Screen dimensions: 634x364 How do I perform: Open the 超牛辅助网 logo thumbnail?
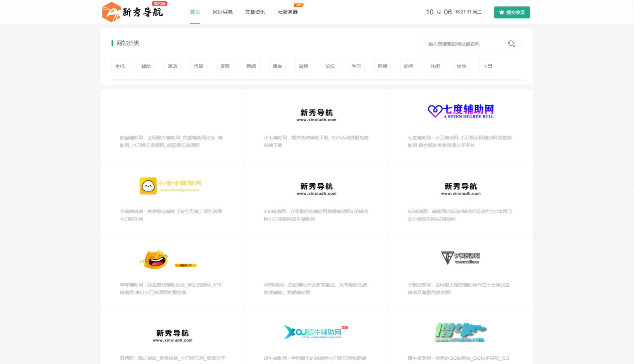click(x=316, y=332)
